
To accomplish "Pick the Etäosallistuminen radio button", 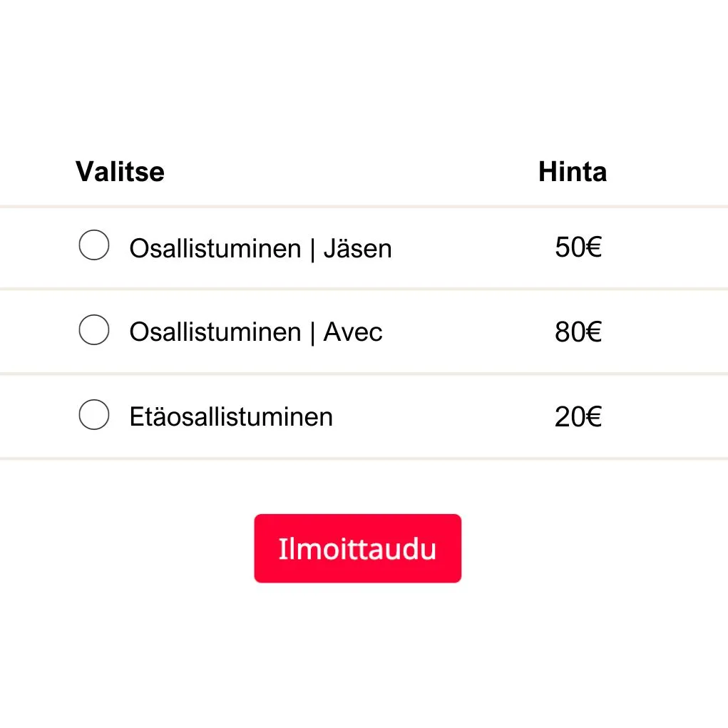I will 93,415.
